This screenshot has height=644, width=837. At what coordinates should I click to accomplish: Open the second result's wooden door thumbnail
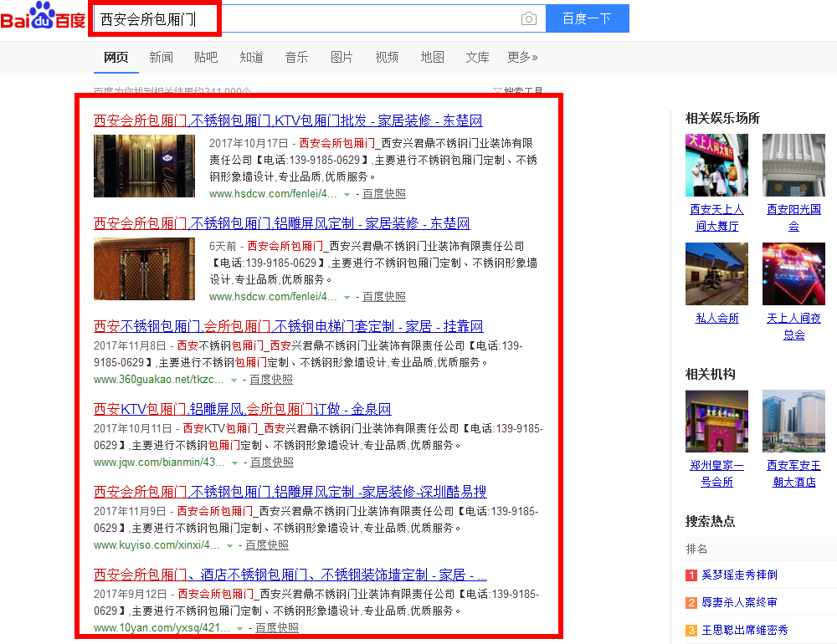144,268
